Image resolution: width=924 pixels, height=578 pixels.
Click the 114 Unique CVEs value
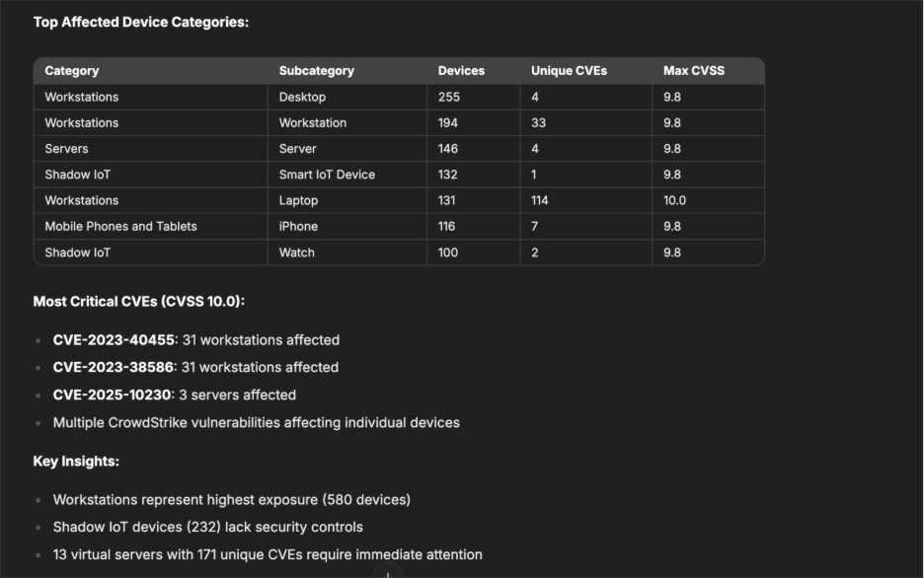(x=539, y=200)
